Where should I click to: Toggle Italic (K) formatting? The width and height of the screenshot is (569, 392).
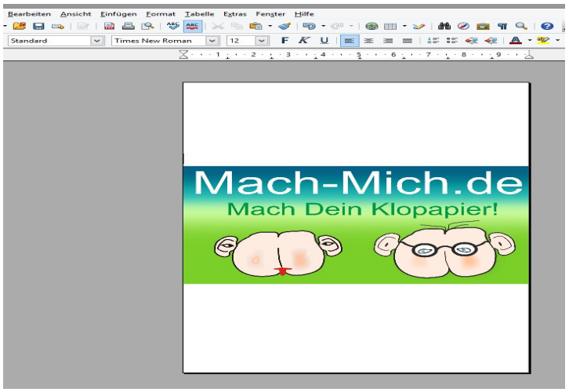pyautogui.click(x=304, y=41)
